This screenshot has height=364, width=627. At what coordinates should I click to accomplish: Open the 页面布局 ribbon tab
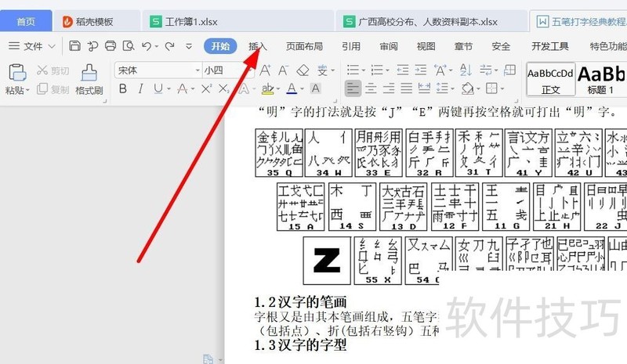[304, 46]
